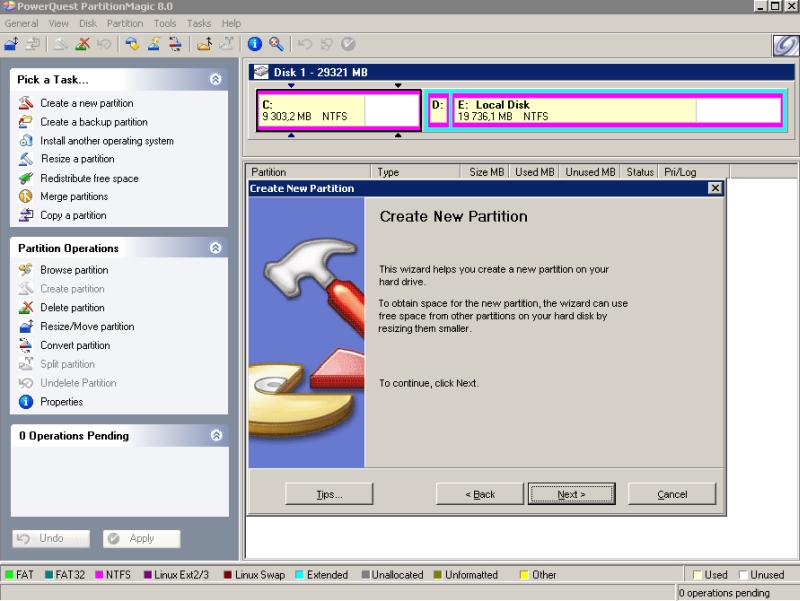Click Resize/Move partition operation

87,327
